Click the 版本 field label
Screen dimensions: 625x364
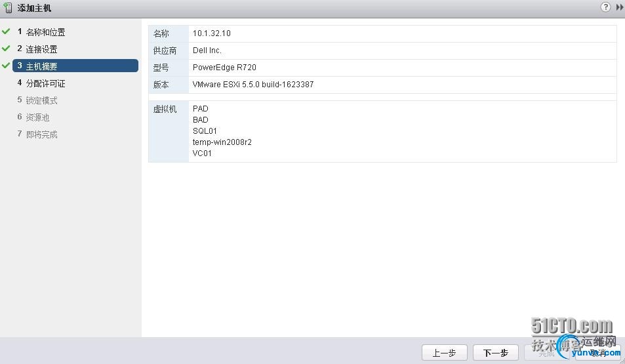(x=161, y=85)
